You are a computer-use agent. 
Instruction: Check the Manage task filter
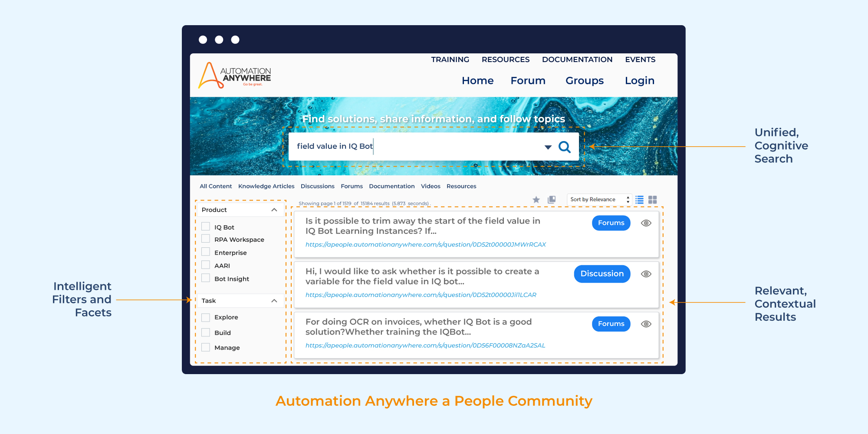point(206,347)
